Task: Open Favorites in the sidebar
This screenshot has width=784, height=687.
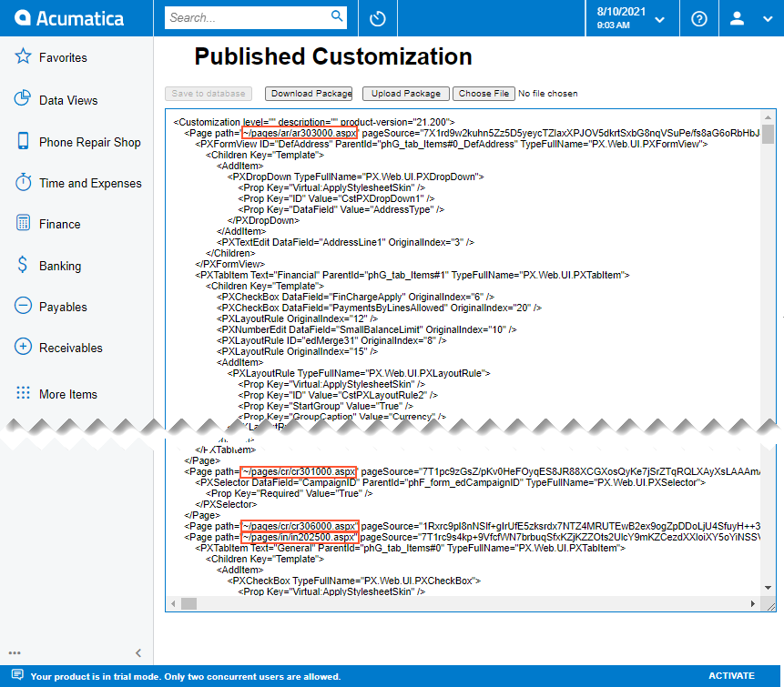Action: click(x=63, y=57)
